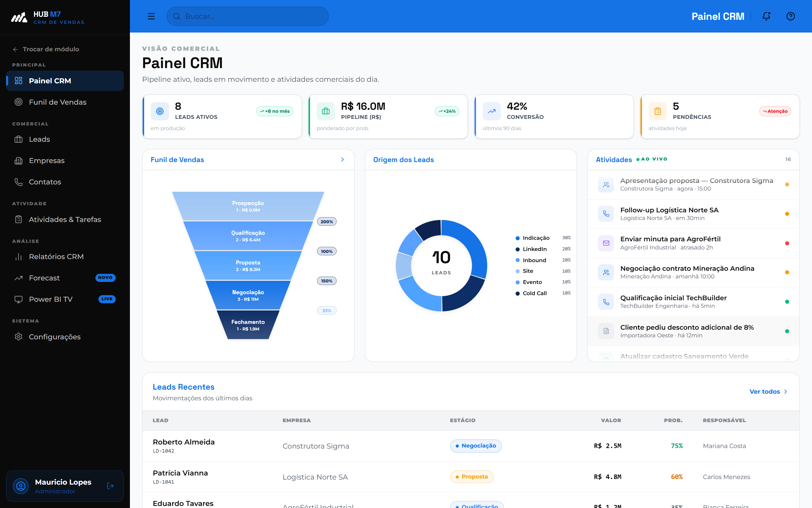Viewport: 812px width, 508px height.
Task: Click the +24% pipeline badge
Action: coord(447,111)
